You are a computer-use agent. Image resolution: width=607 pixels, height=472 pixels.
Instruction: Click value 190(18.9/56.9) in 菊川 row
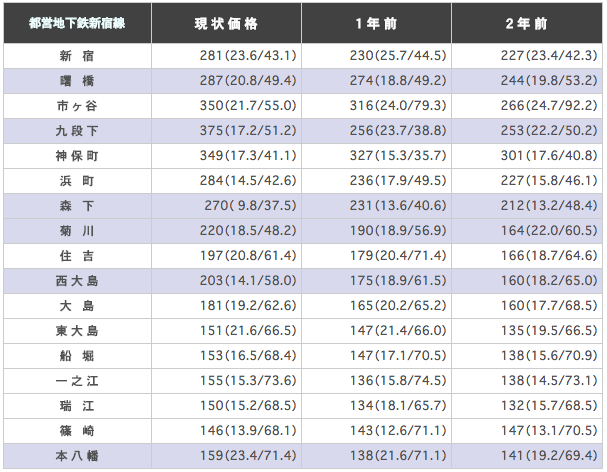pyautogui.click(x=398, y=230)
